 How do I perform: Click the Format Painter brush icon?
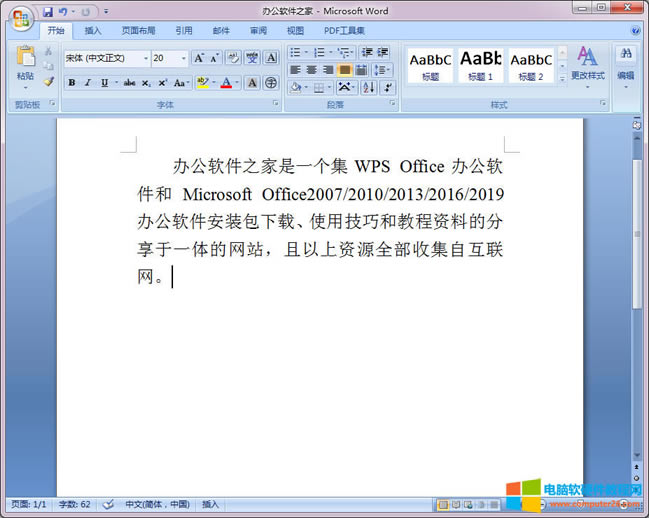pos(49,82)
